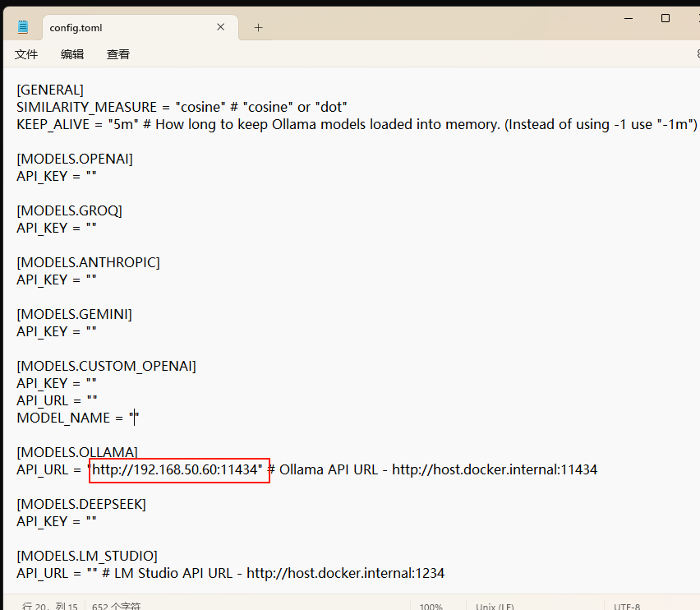The height and width of the screenshot is (610, 700).
Task: Close the config.toml tab
Action: pyautogui.click(x=220, y=27)
